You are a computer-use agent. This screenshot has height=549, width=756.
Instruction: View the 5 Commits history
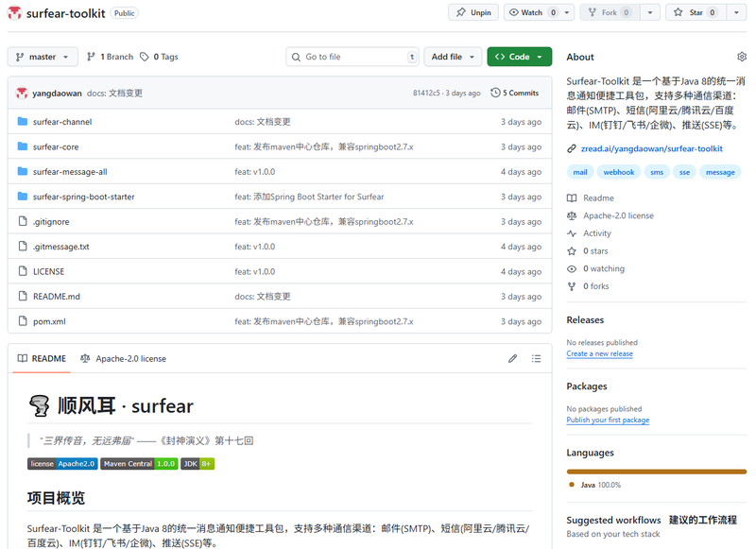[x=515, y=93]
